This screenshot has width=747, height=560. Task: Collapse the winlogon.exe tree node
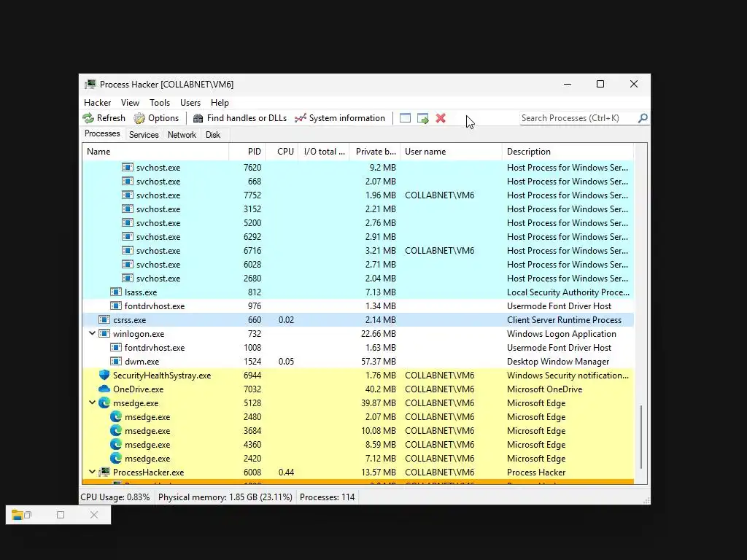click(92, 333)
